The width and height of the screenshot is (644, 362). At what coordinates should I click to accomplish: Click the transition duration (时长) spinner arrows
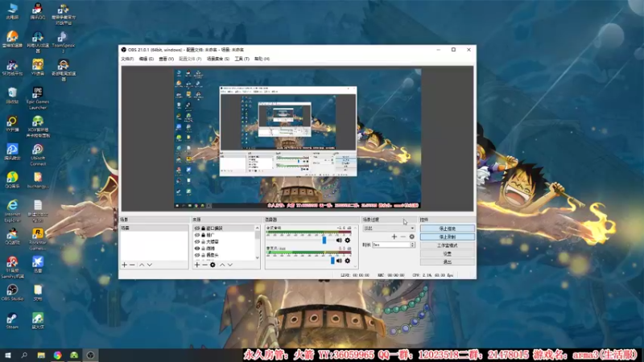click(412, 245)
